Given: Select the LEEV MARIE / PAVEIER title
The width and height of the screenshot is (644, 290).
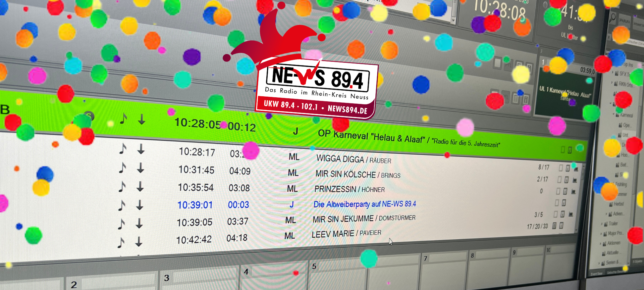Looking at the screenshot, I should [x=346, y=234].
